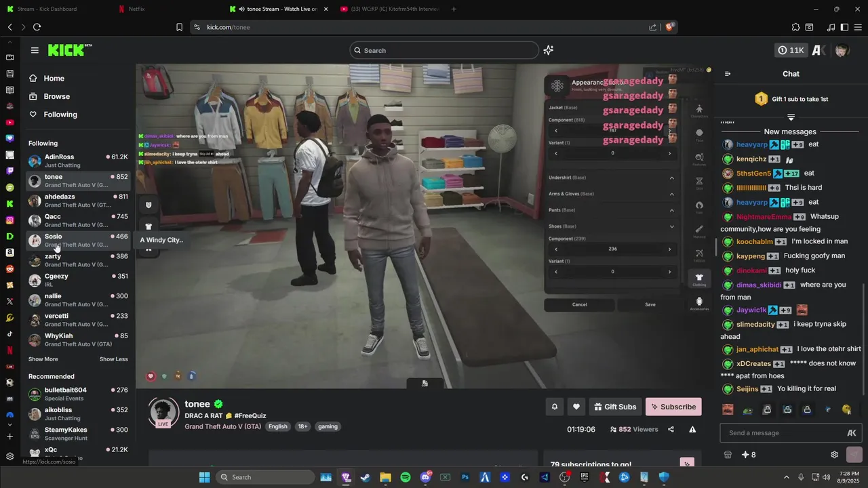Jump to New messages in chat
The height and width of the screenshot is (488, 868).
pyautogui.click(x=790, y=131)
